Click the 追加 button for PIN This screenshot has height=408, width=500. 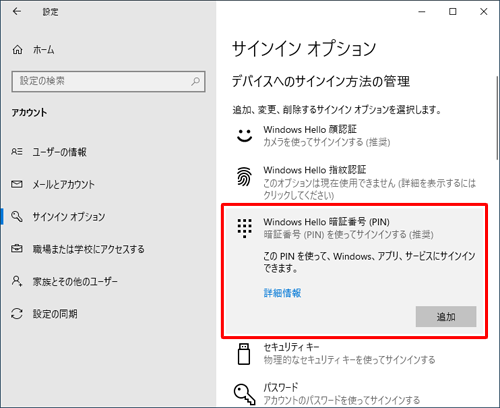pos(446,317)
